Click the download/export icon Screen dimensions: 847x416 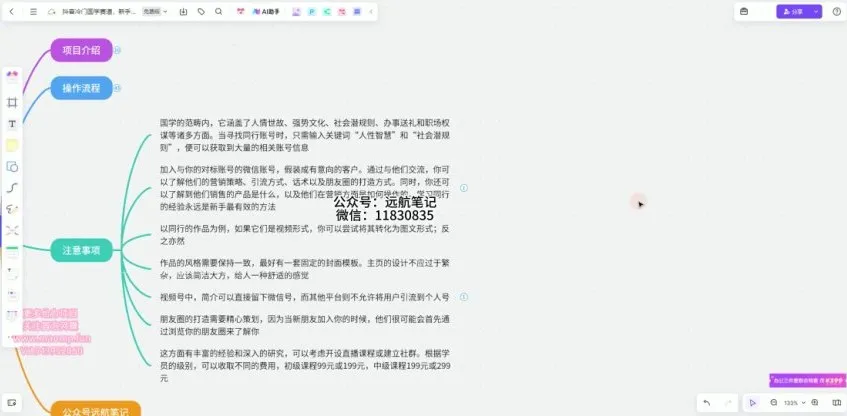183,11
